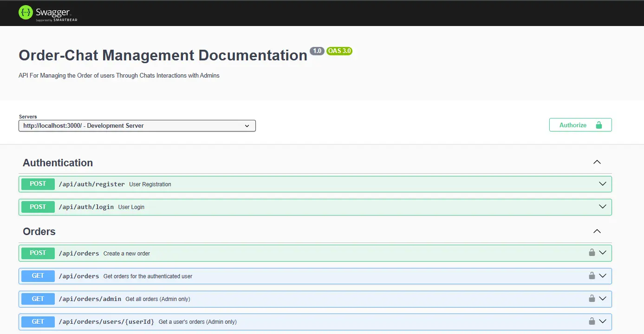The width and height of the screenshot is (644, 334).
Task: Click the OAS 3.0 version badge
Action: (x=339, y=51)
